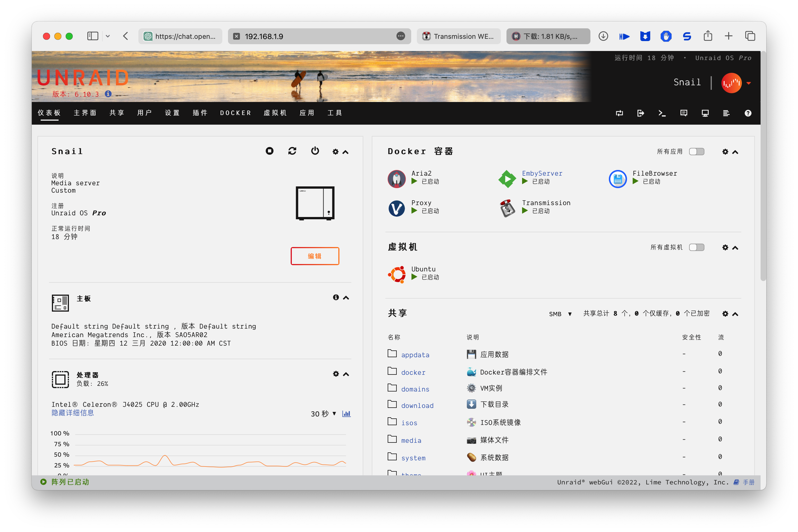Click the Ubuntu virtual machine icon
The height and width of the screenshot is (532, 798).
tap(397, 274)
